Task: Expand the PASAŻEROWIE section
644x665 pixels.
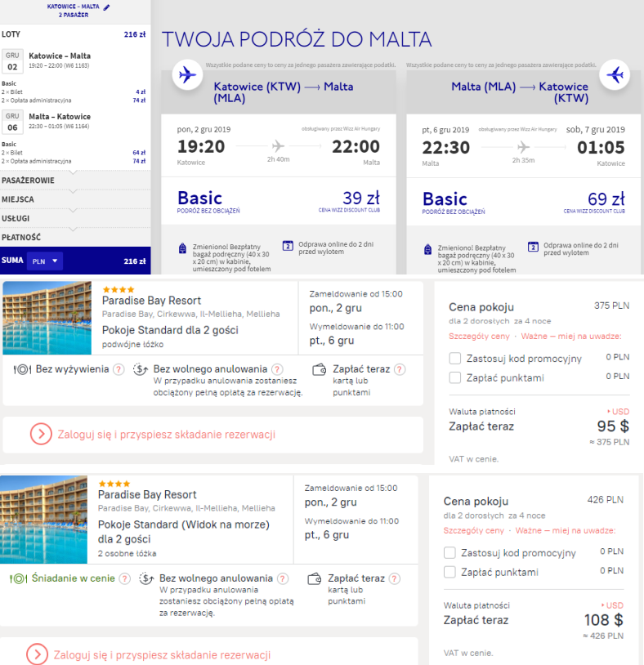Action: [75, 181]
